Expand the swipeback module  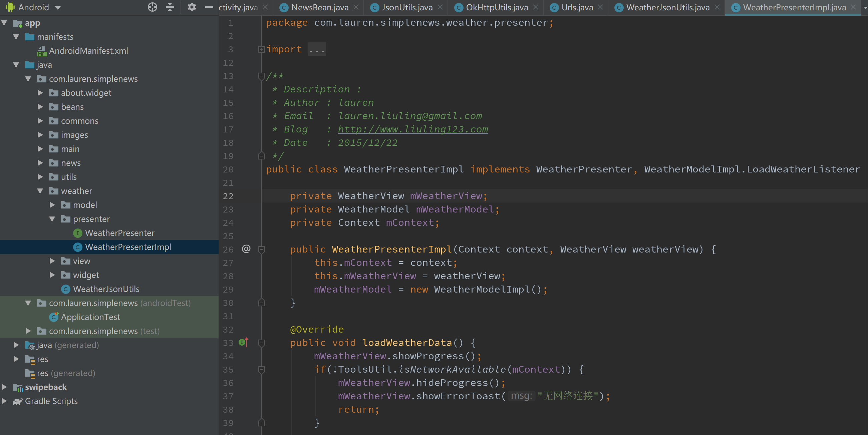(4, 387)
